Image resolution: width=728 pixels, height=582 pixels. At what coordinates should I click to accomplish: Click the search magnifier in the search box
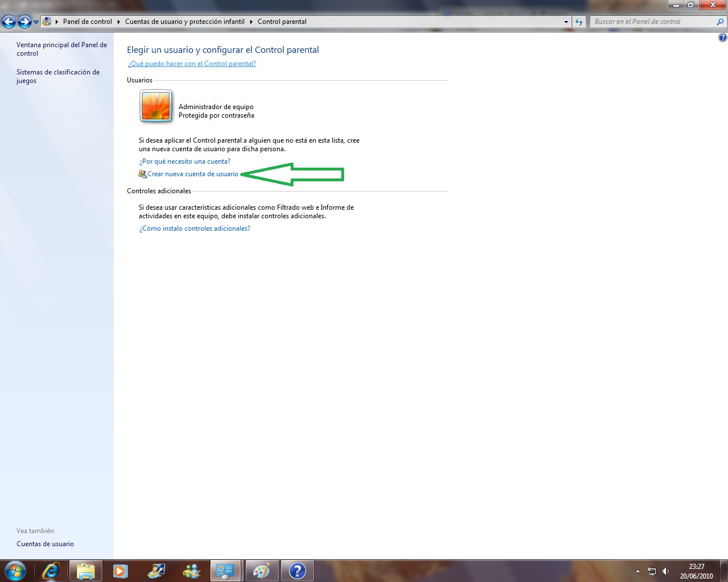(719, 22)
